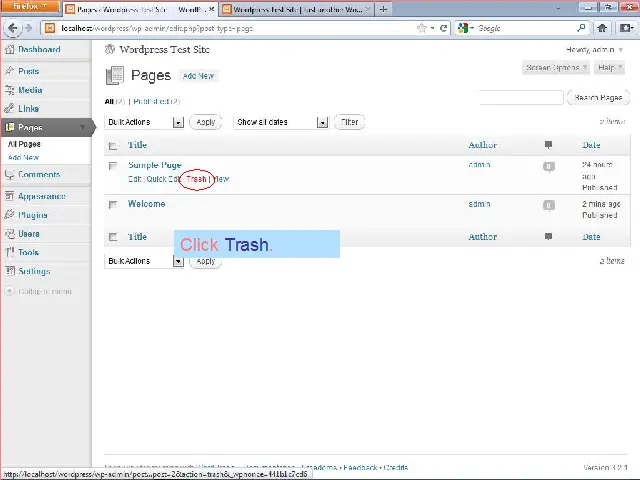
Task: Open the Show all dates dropdown
Action: (281, 122)
